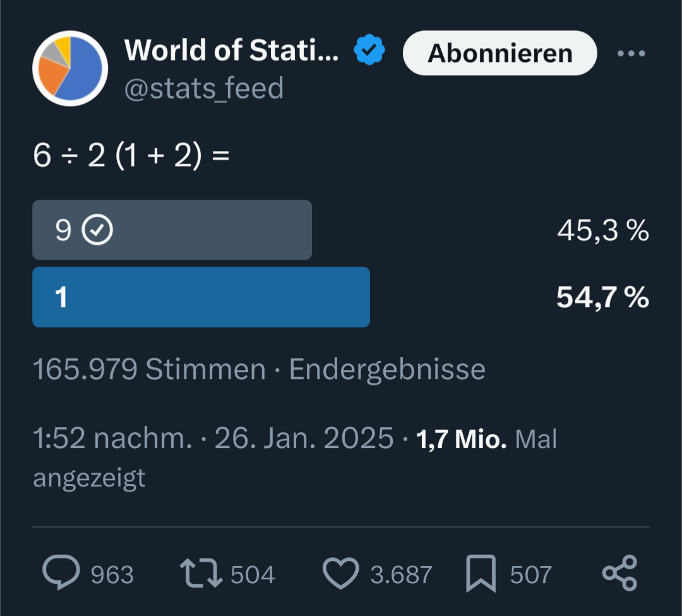Screen dimensions: 682x616
Task: Click the blue verified badge
Action: click(x=369, y=51)
